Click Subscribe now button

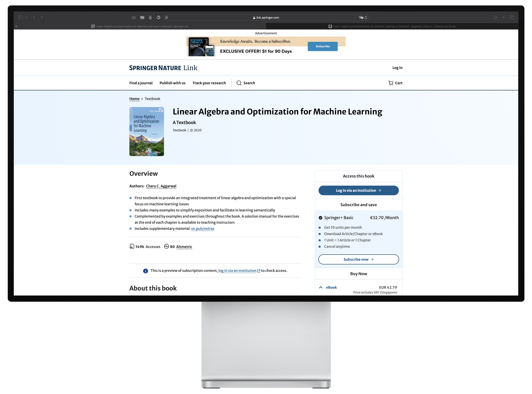click(x=358, y=259)
